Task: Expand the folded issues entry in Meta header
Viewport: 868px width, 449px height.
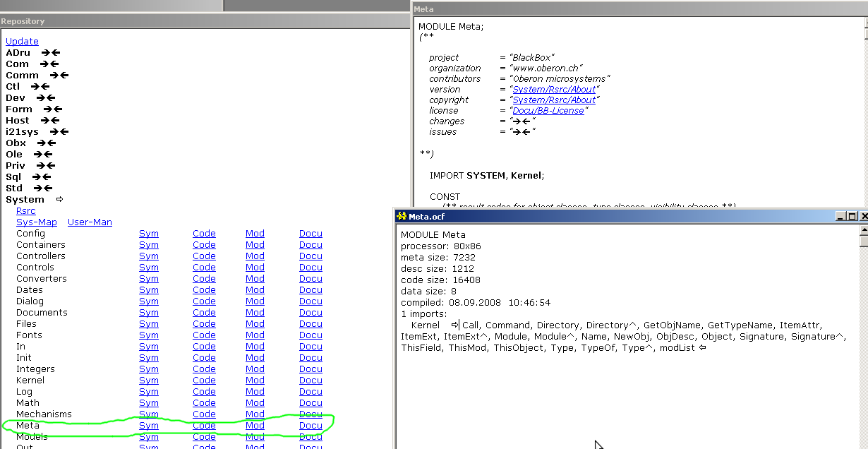Action: [523, 132]
